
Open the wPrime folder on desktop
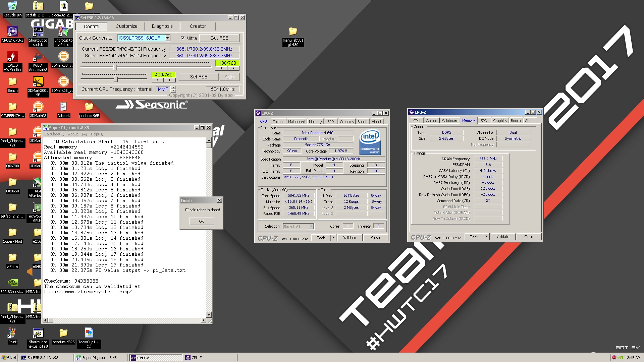coord(12,260)
